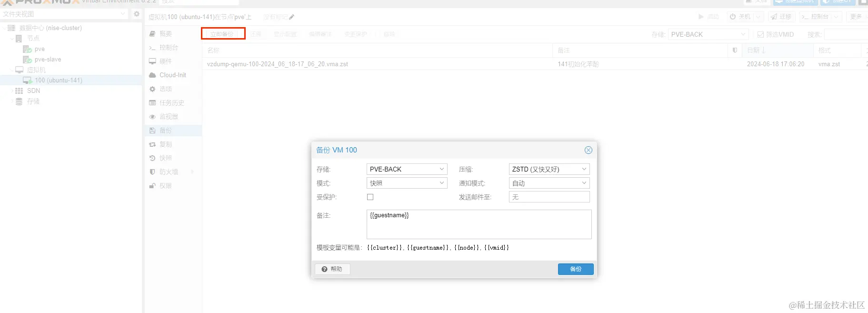Toggle the 筛选VMID checkbox
The image size is (868, 313).
coord(760,35)
